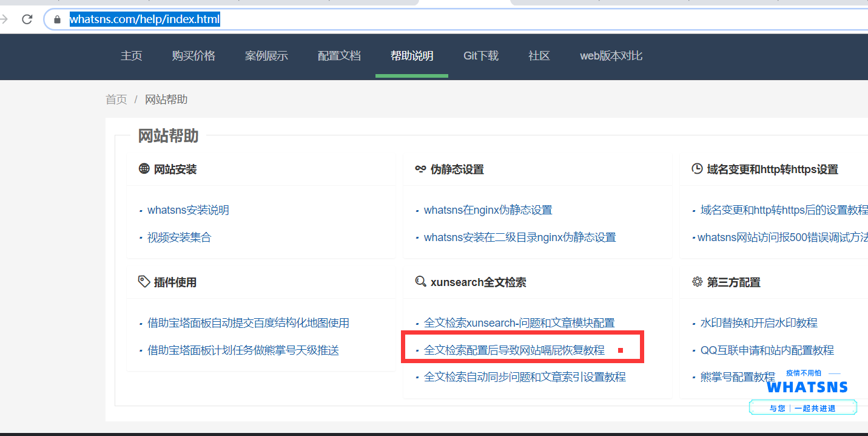Viewport: 868px width, 436px height.
Task: Open whatsns在nginx伪静态设置 article link
Action: (488, 210)
